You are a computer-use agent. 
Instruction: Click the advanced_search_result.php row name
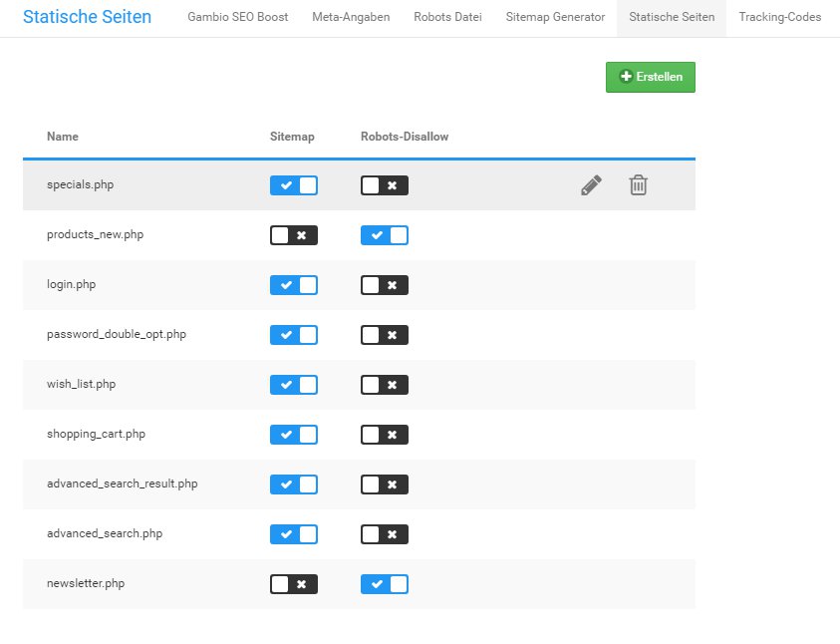click(x=122, y=484)
